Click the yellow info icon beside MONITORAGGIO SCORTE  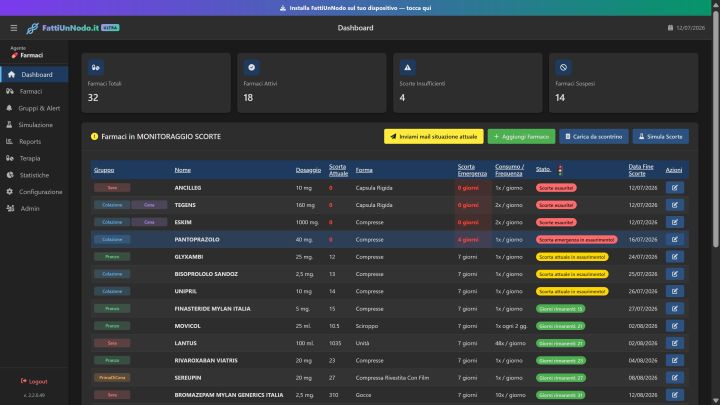(95, 136)
